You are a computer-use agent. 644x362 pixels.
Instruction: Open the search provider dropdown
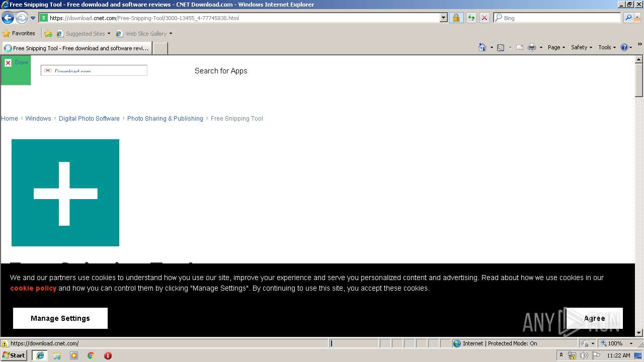tap(638, 18)
